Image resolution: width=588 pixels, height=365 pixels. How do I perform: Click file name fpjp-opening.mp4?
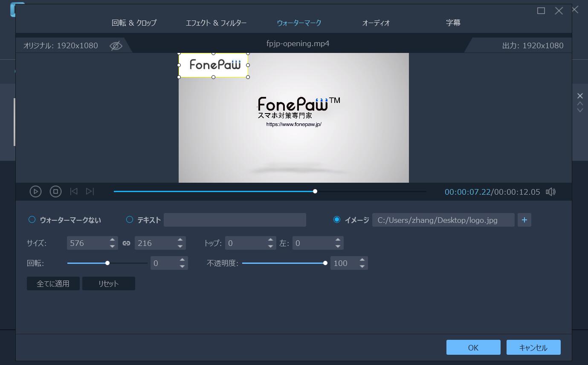298,44
